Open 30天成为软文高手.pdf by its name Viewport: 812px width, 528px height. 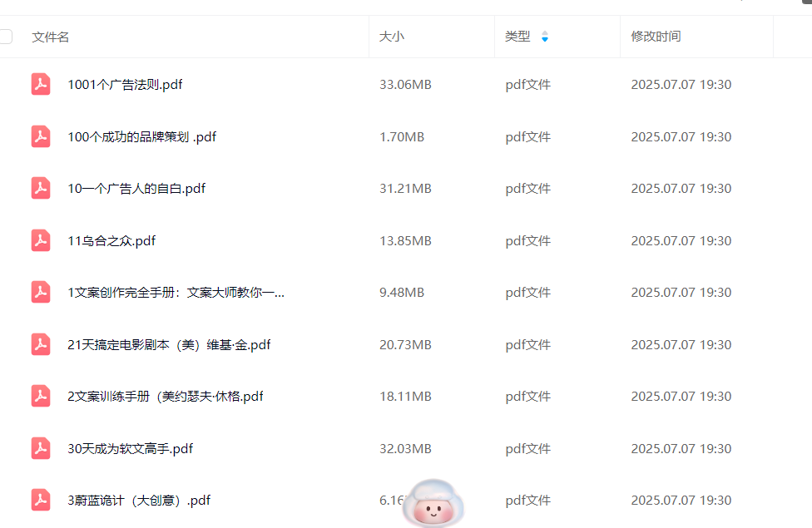130,449
